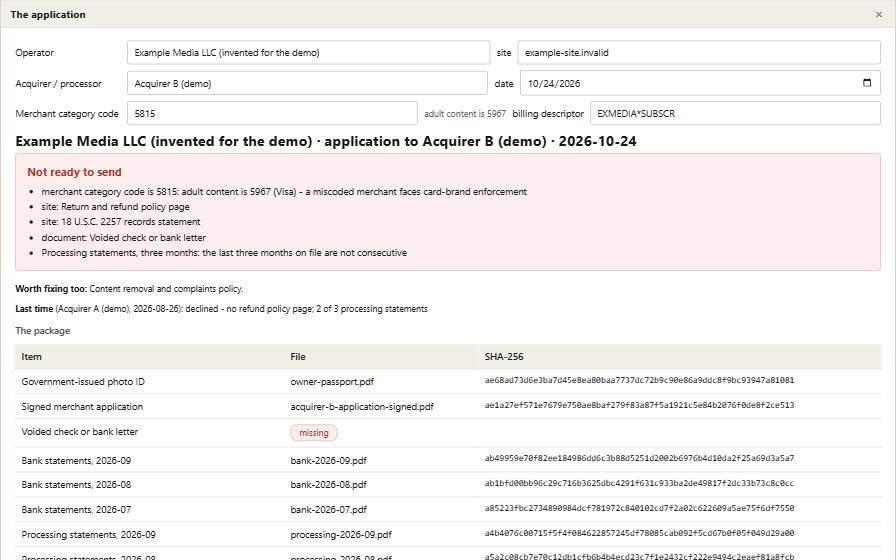The height and width of the screenshot is (560, 896).
Task: Select "Bank statements, 2026-07" item
Action: point(76,510)
